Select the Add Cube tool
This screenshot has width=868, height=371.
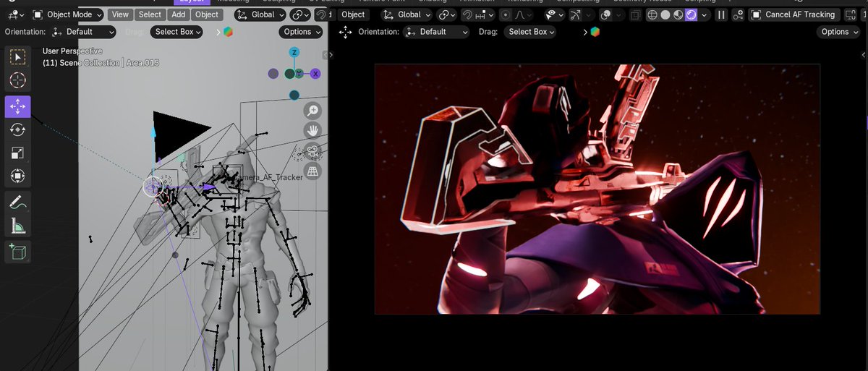[17, 252]
